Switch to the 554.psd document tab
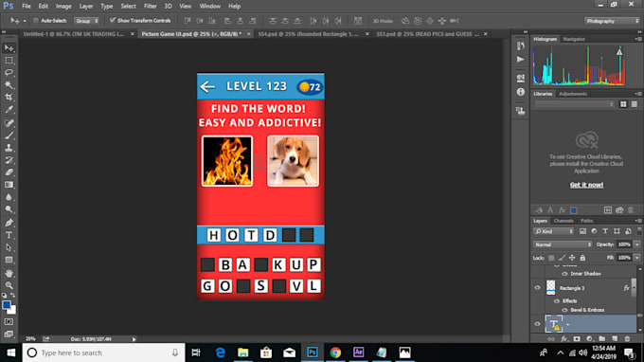 pos(308,34)
